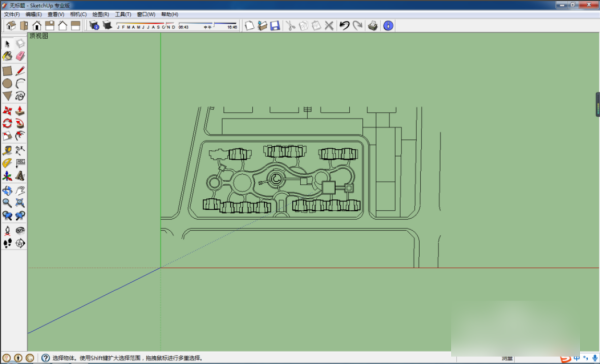Screen dimensions: 600x364
Task: Activate the Freehand scribble tool
Action: click(x=20, y=96)
